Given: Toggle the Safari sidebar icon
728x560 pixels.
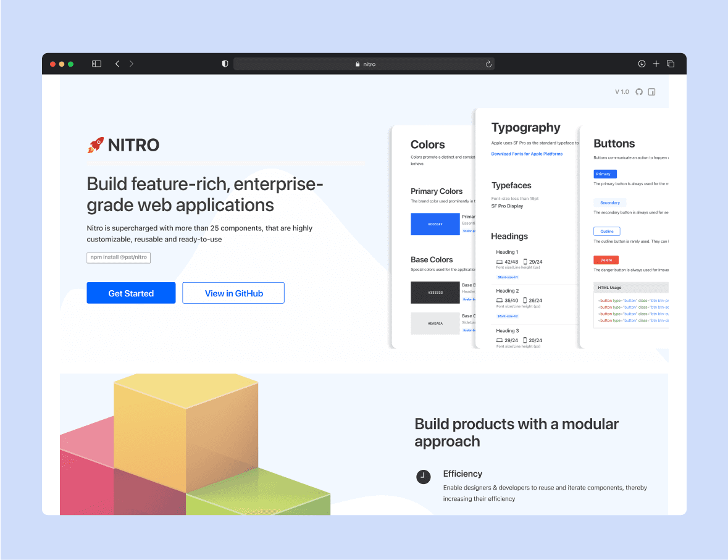Looking at the screenshot, I should [x=96, y=64].
